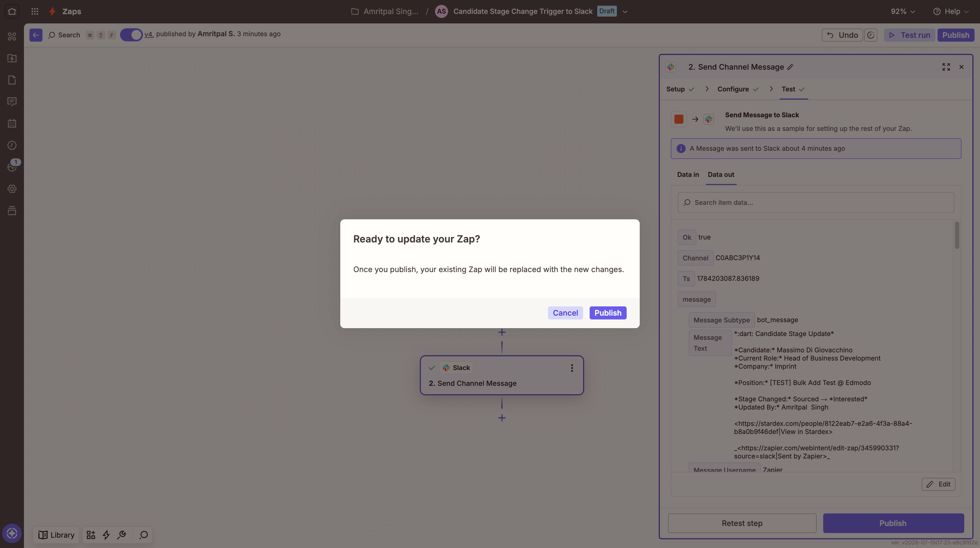The height and width of the screenshot is (548, 980).
Task: Switch to the Setup tab
Action: pyautogui.click(x=680, y=89)
